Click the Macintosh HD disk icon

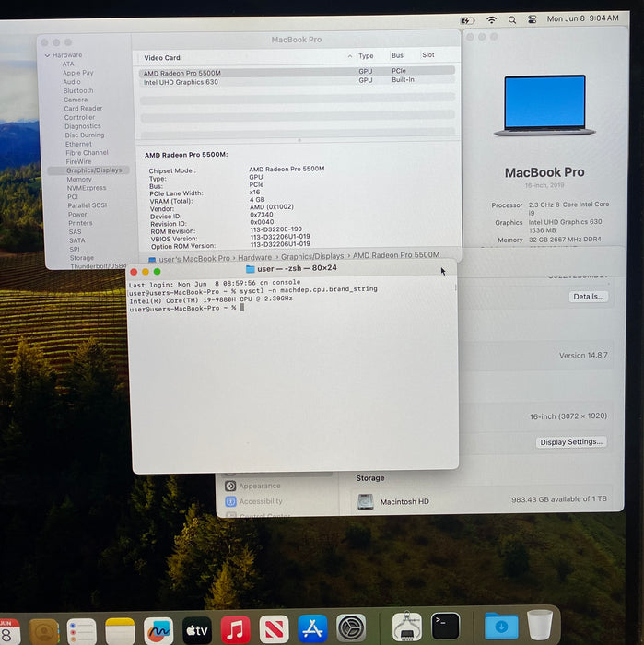(365, 502)
